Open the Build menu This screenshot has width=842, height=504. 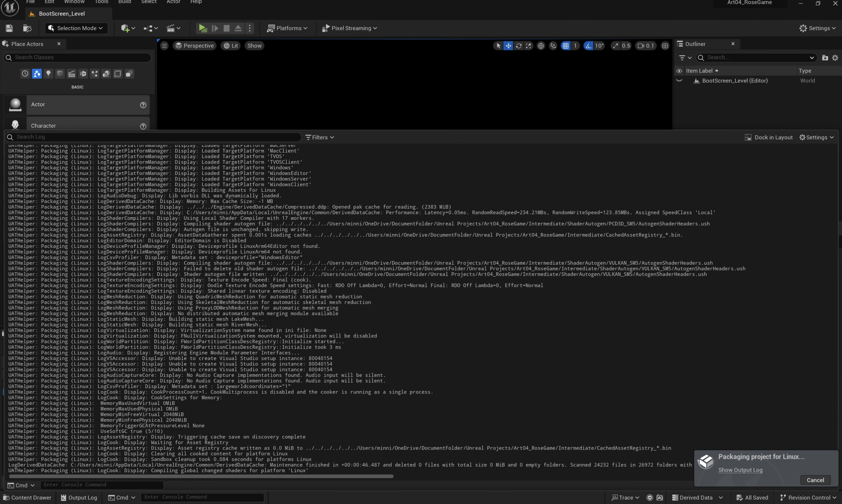(x=124, y=2)
